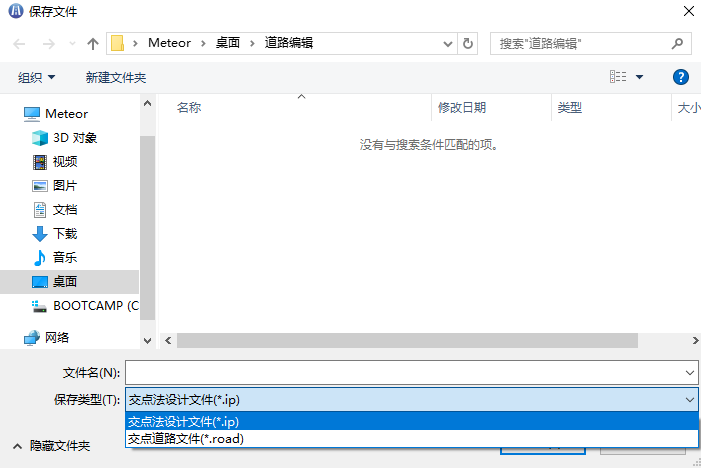
Task: Choose 交点法设计文件(*.ip) option in list
Action: pyautogui.click(x=412, y=422)
